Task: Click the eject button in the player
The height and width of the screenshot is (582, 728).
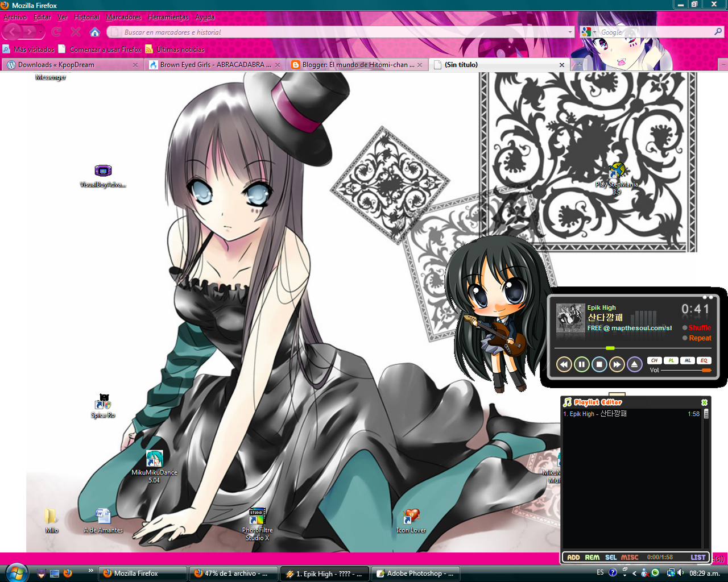Action: point(634,364)
